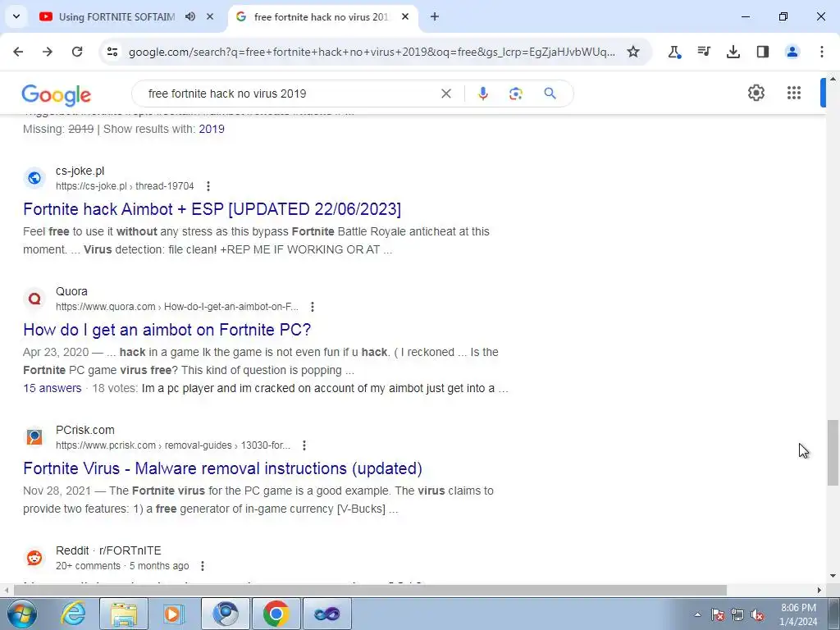The image size is (840, 630).
Task: Go forward to the next page
Action: click(x=48, y=52)
